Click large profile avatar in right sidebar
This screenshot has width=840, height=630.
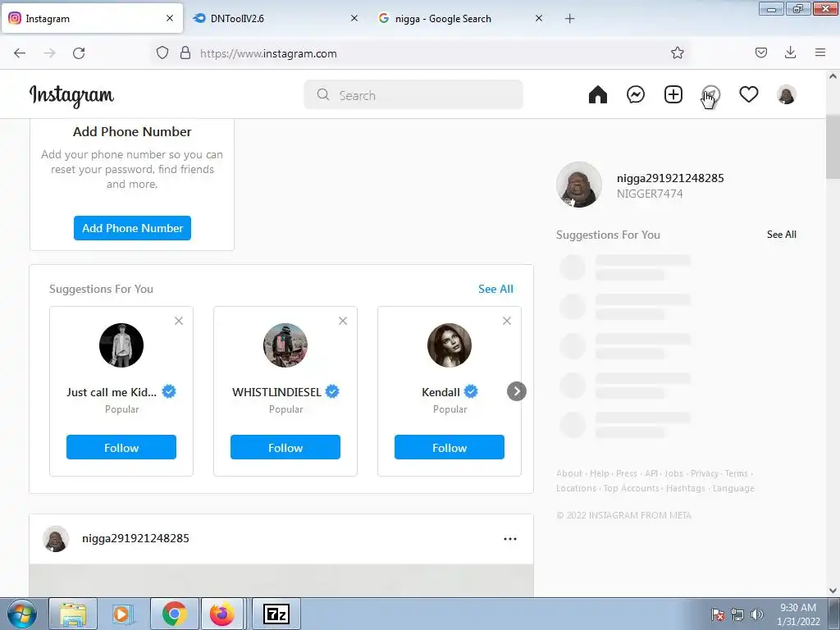tap(579, 185)
